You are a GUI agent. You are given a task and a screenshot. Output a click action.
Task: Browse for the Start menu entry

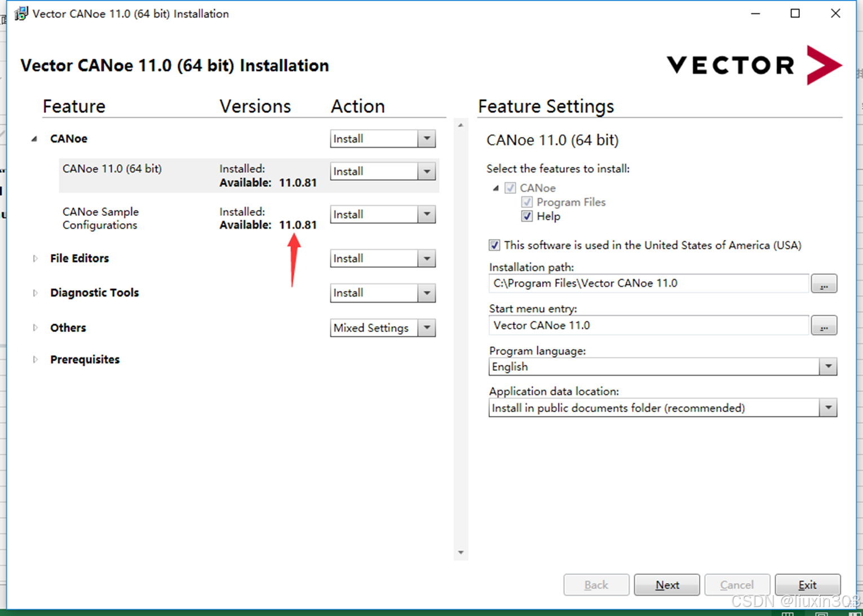click(x=824, y=326)
